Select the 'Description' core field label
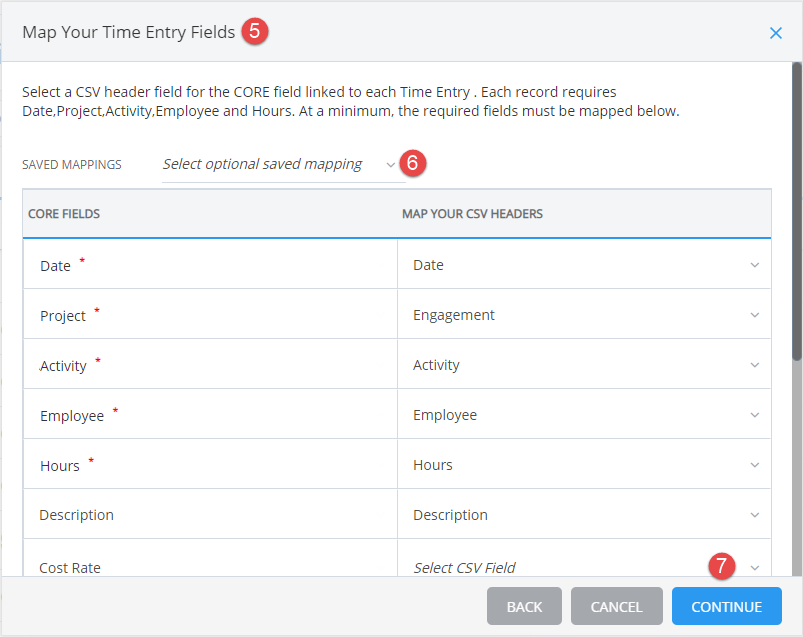The width and height of the screenshot is (803, 637). coord(76,515)
